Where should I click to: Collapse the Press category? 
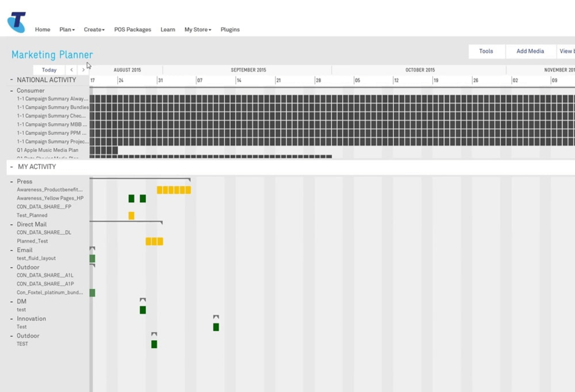point(11,182)
